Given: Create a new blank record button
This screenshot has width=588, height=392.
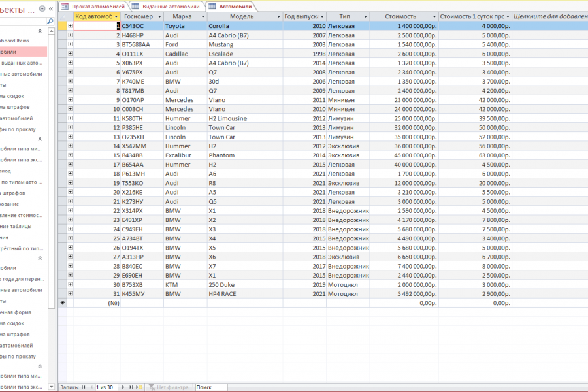Looking at the screenshot, I should point(139,387).
